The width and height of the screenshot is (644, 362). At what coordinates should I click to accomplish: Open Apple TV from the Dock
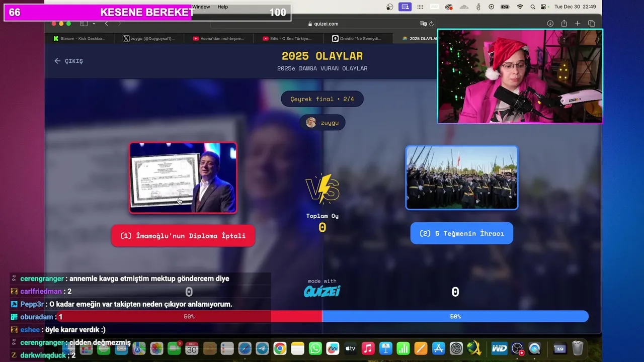pyautogui.click(x=350, y=348)
